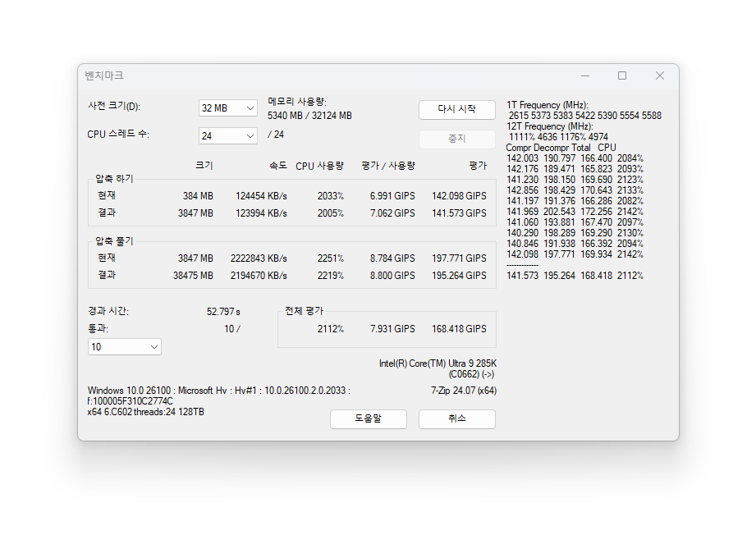
Task: Click the Intel Core Ultra 9 285K text
Action: pyautogui.click(x=437, y=363)
